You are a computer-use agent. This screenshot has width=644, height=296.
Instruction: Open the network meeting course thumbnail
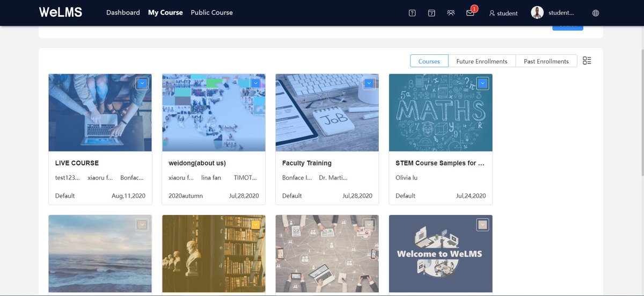click(327, 254)
